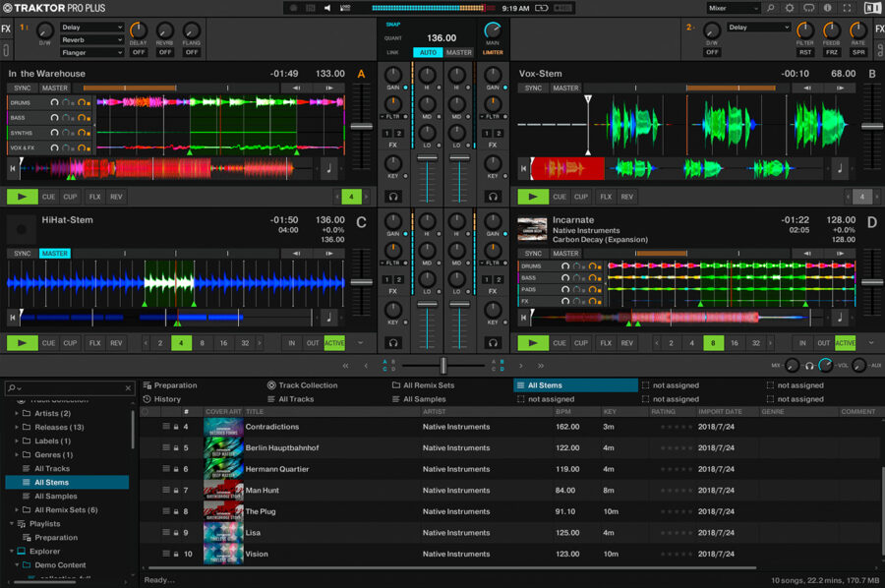Screen dimensions: 885x588
Task: Click the search magnifier in the browser
Action: tap(11, 387)
